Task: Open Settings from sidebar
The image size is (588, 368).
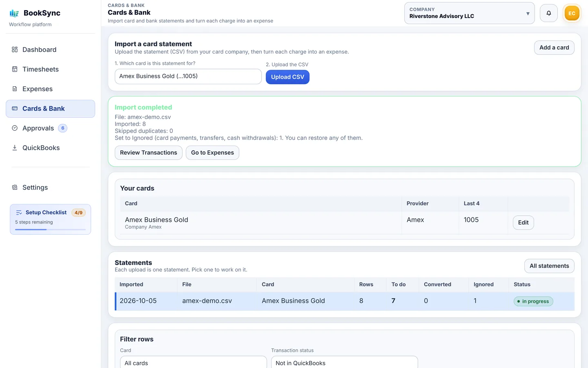Action: pyautogui.click(x=50, y=187)
